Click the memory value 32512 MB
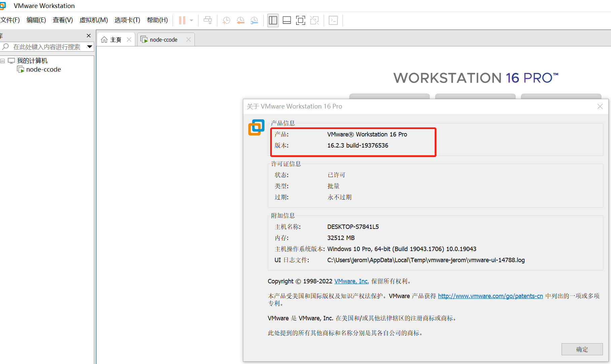Screen dimensions: 611x364 pos(341,238)
